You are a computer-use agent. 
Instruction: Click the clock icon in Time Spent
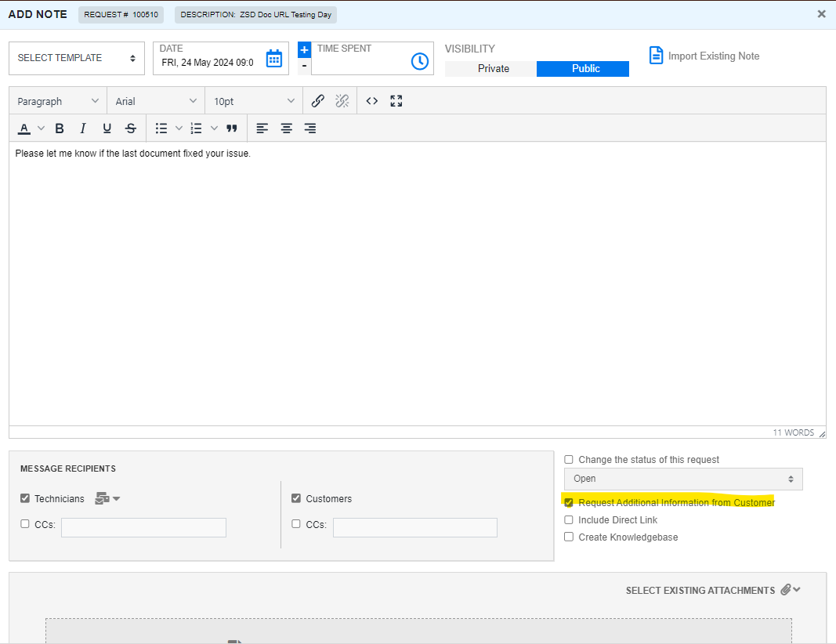click(420, 61)
